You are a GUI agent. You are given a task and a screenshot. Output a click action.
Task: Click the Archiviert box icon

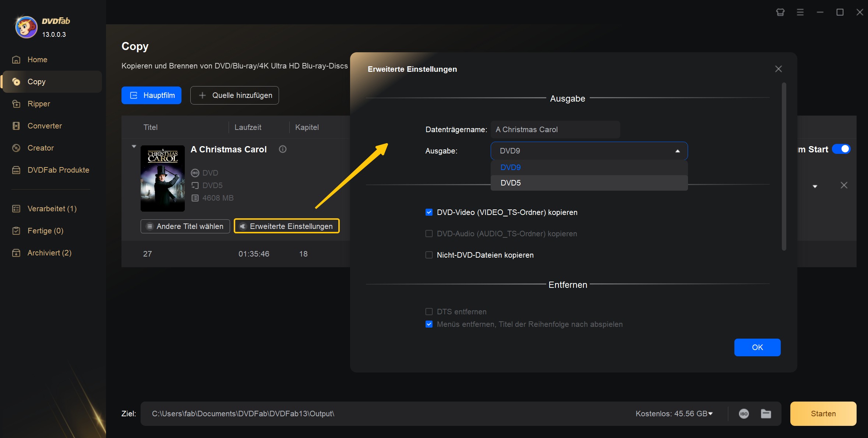[16, 253]
